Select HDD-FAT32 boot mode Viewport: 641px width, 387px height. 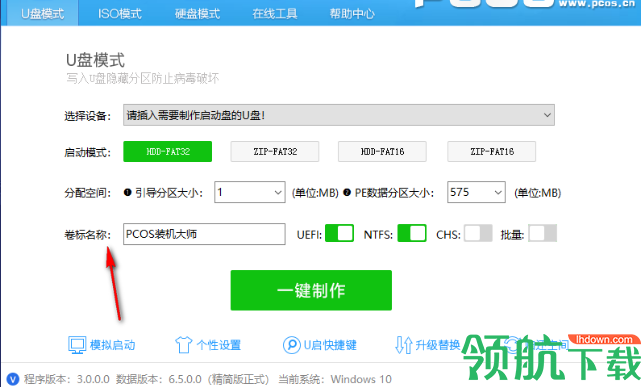(x=168, y=152)
